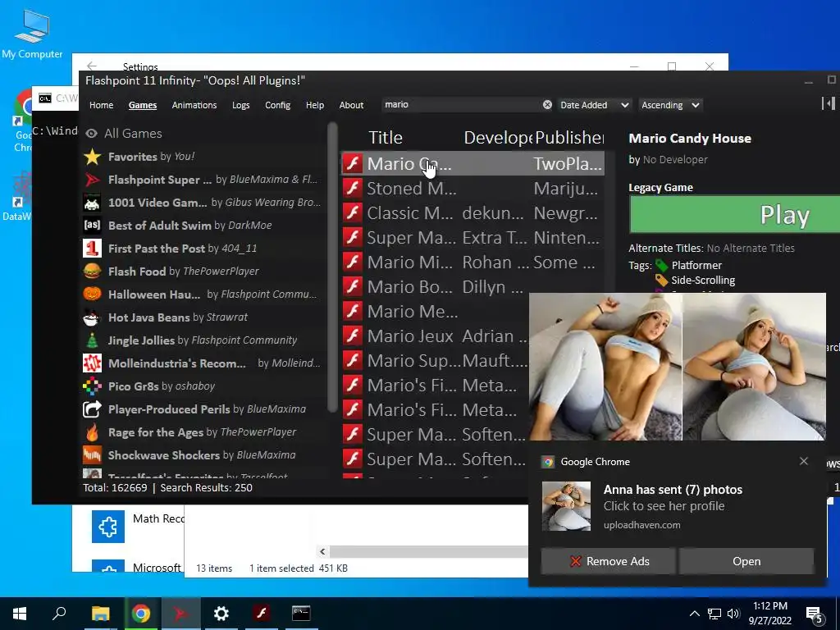Image resolution: width=840 pixels, height=630 pixels.
Task: Open Shockwave Shockers playlist icon
Action: [x=92, y=454]
